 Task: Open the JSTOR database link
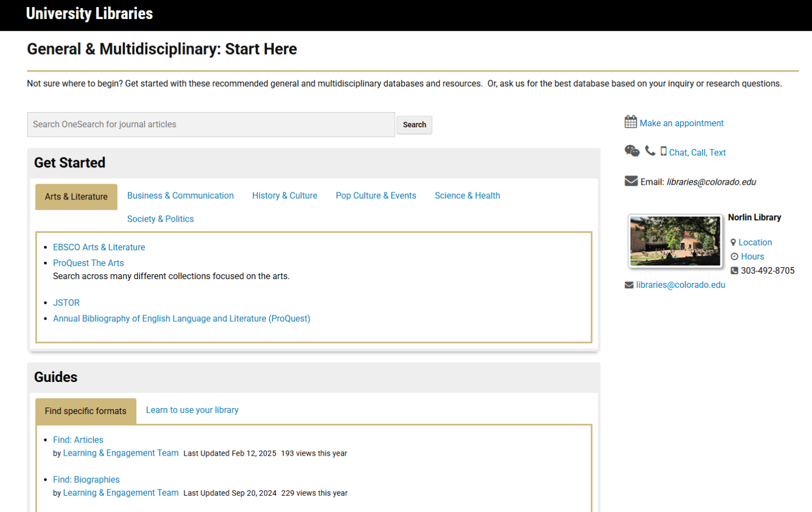66,303
